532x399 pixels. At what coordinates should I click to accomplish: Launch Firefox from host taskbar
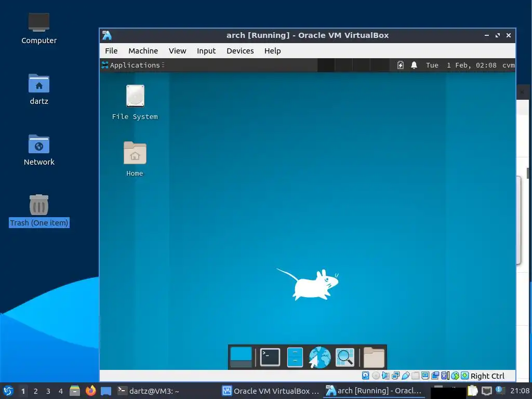90,391
